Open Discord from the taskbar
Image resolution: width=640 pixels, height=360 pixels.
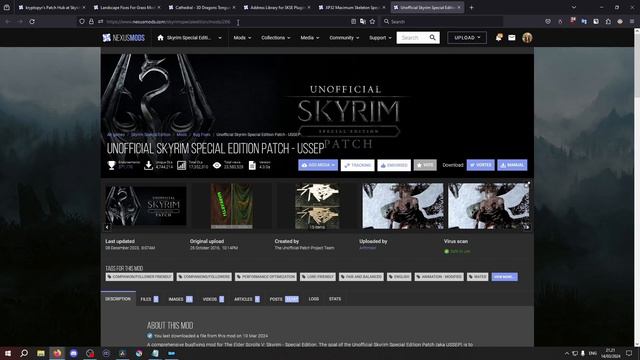(73, 353)
